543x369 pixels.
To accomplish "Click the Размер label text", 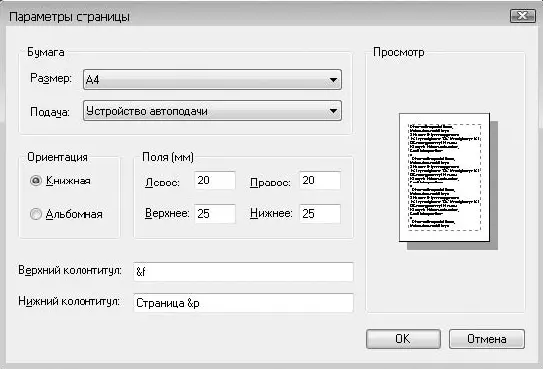I will point(51,78).
